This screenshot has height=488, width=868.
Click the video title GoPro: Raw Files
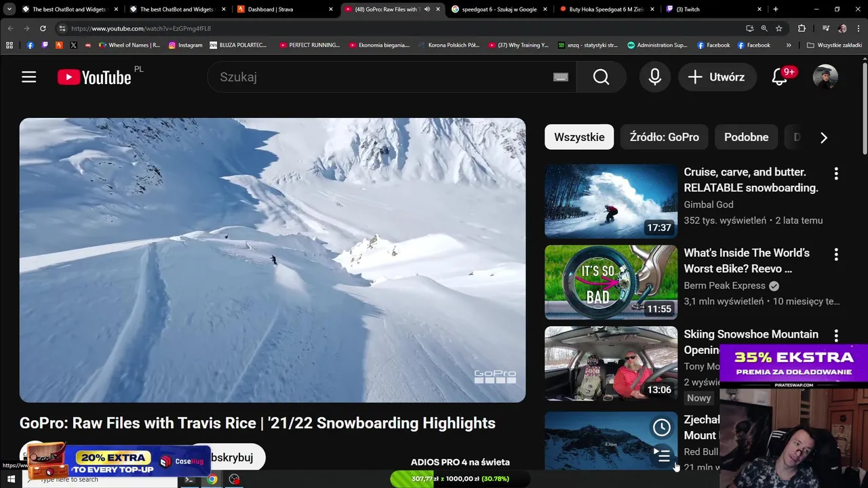click(x=257, y=423)
